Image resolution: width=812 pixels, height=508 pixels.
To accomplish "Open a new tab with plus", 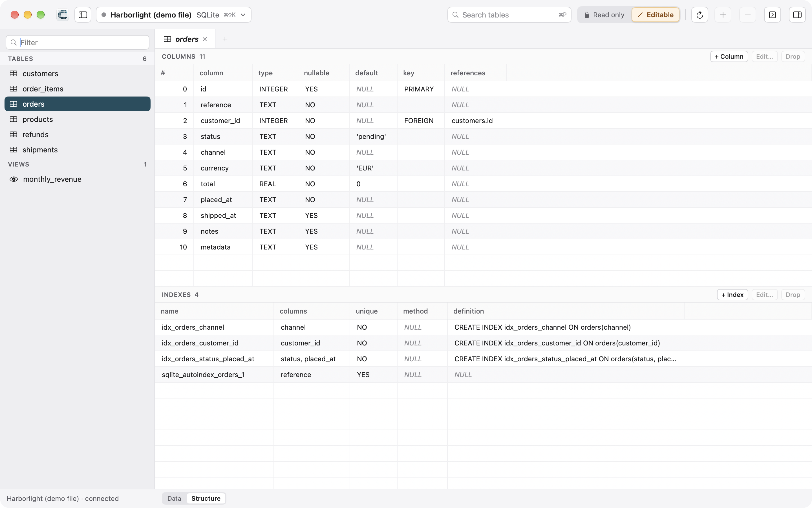I will [x=225, y=39].
